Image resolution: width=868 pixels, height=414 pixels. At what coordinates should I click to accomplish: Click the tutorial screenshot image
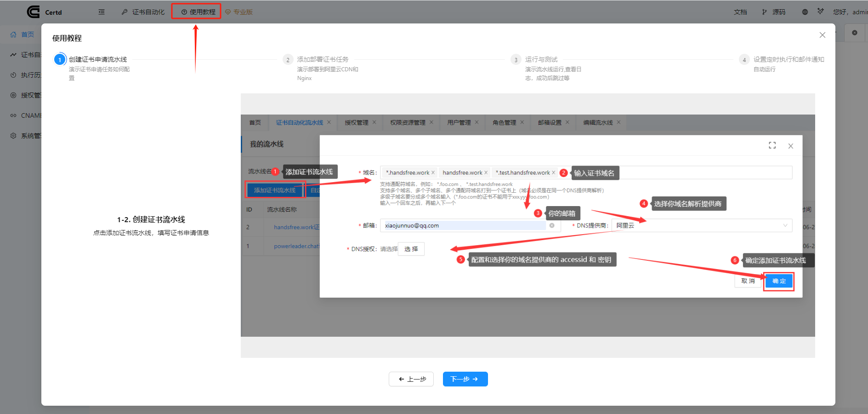[x=528, y=225]
